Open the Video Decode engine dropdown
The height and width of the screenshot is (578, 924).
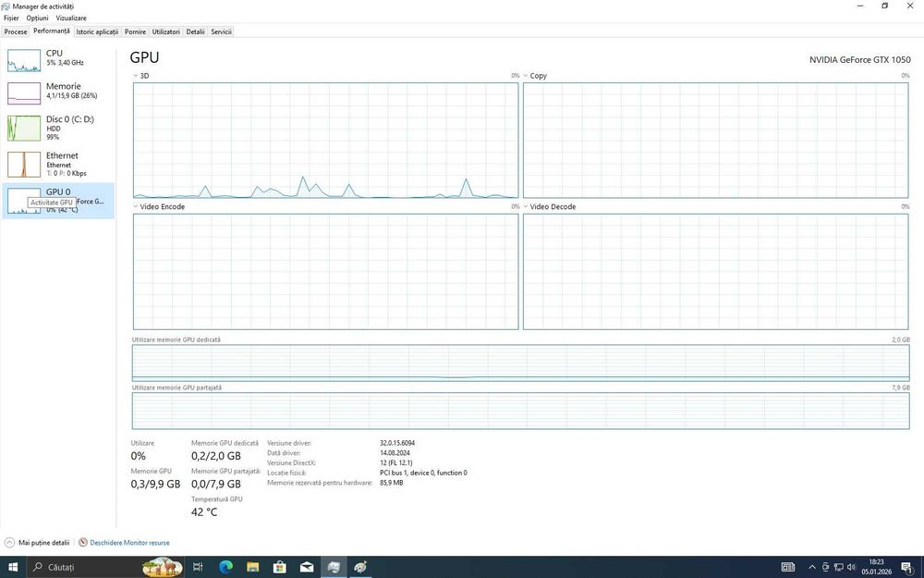pyautogui.click(x=526, y=206)
